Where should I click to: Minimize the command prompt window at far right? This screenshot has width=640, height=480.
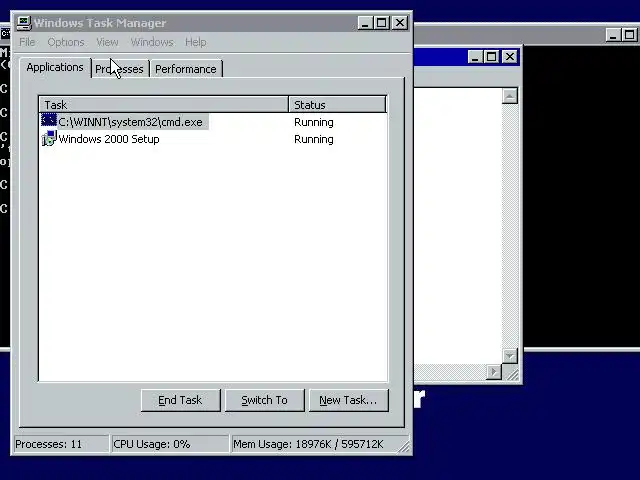pos(613,35)
